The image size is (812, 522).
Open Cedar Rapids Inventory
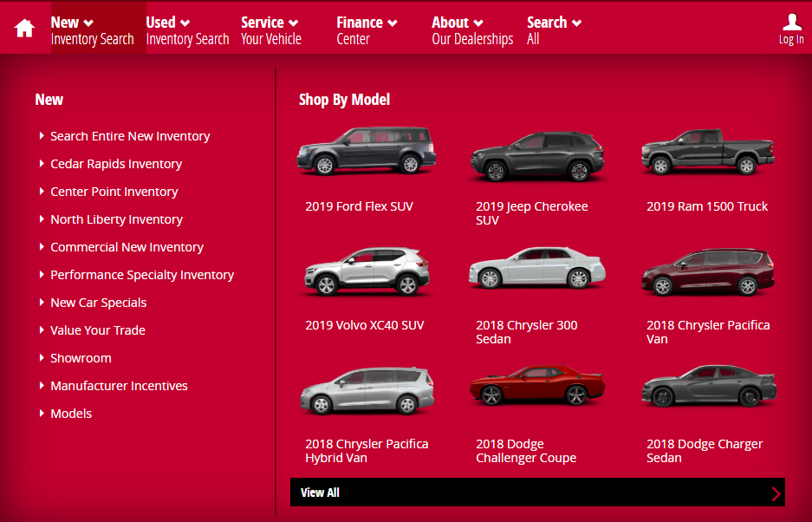pos(115,164)
